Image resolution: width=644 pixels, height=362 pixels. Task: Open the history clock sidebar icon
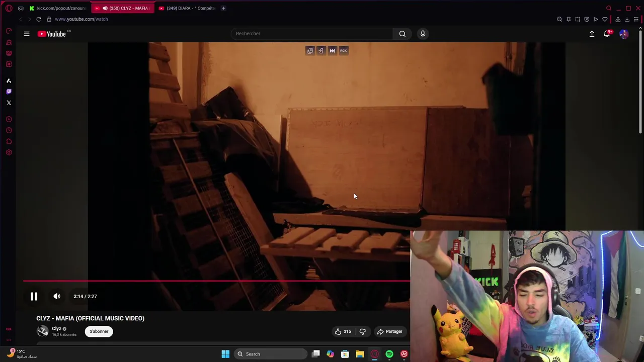(x=9, y=130)
